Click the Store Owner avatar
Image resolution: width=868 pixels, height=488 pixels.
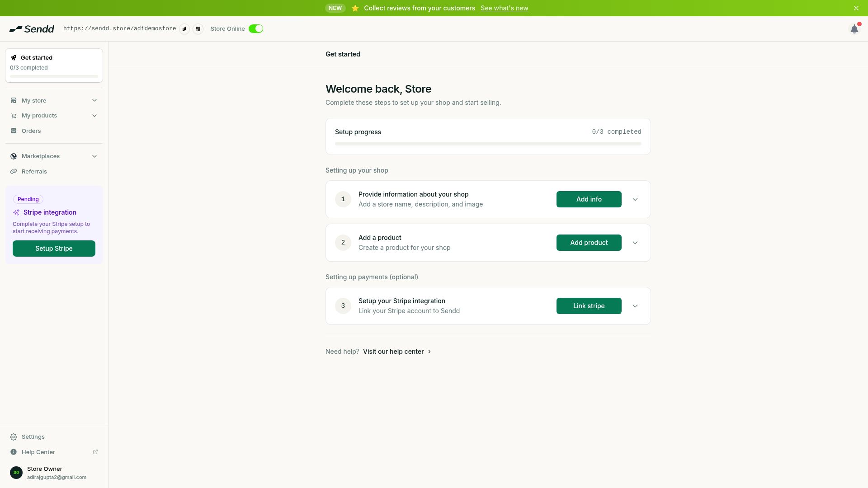click(x=16, y=473)
